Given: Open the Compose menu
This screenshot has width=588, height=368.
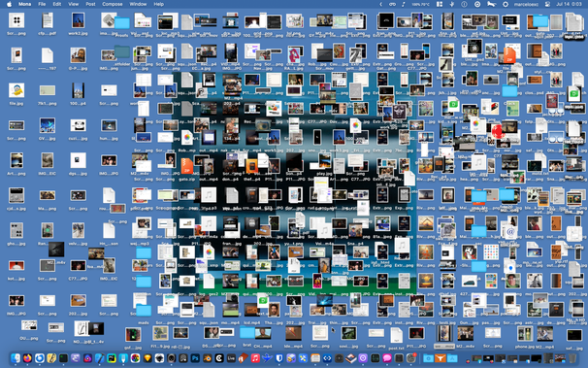Looking at the screenshot, I should (113, 4).
